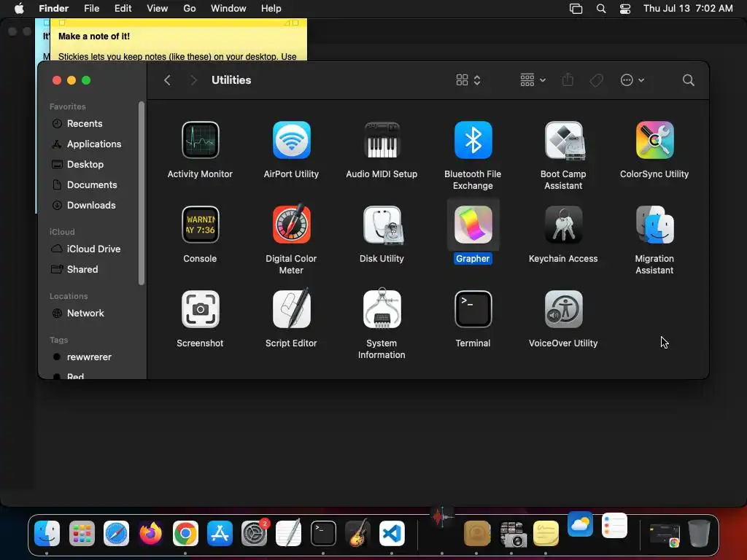This screenshot has height=560, width=747.
Task: Open AirPort Utility
Action: click(x=292, y=140)
